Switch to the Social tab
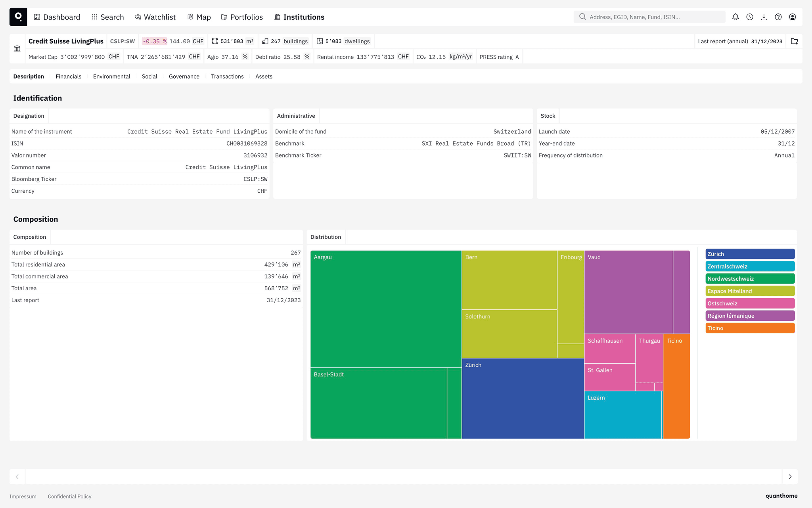 (x=149, y=77)
